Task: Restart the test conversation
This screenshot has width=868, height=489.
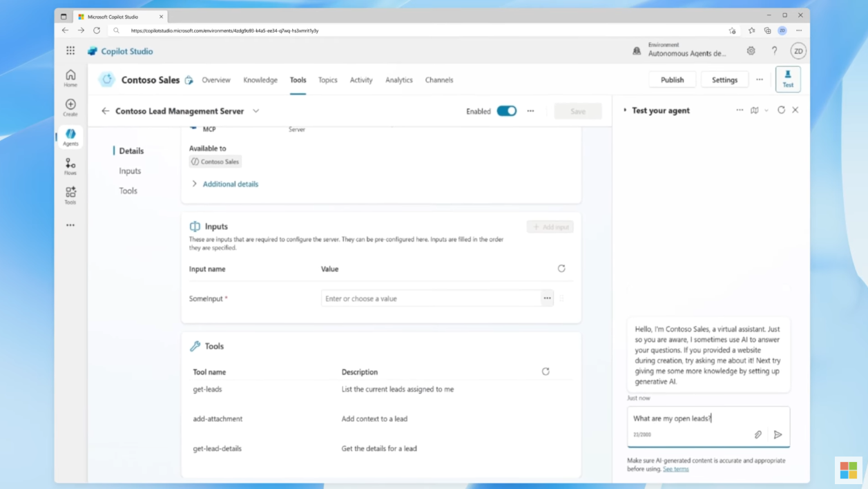Action: (x=781, y=110)
